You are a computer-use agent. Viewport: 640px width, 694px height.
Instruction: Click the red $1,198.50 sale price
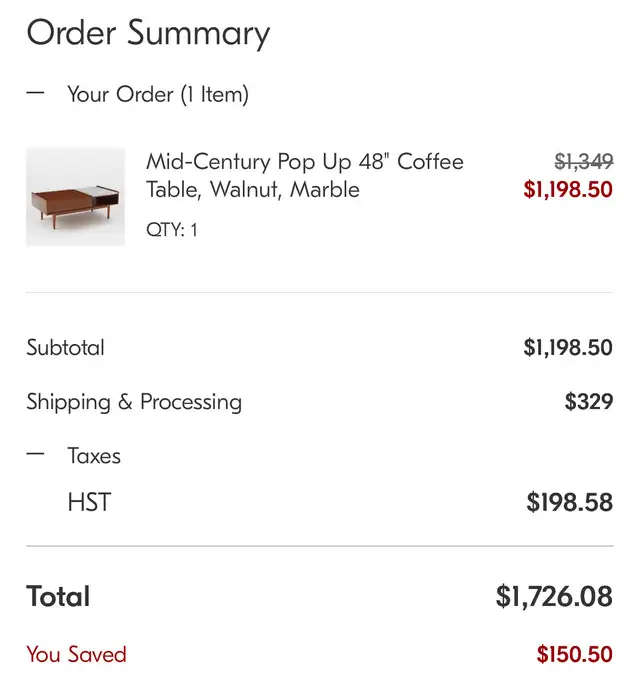pos(568,189)
